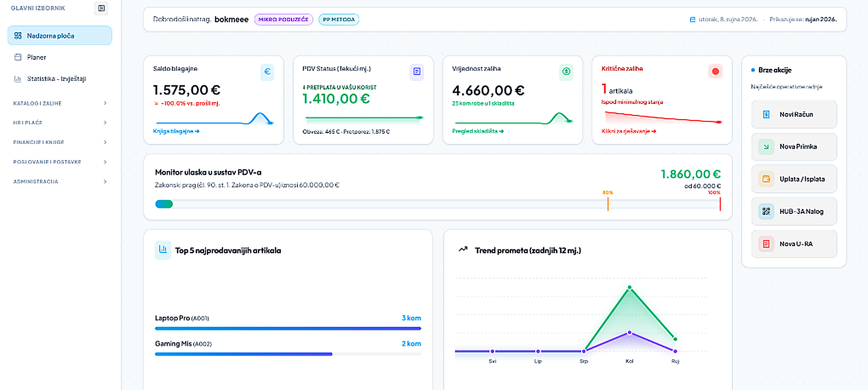Click the green peak point on trend chart
Screen dimensions: 868x390
(x=629, y=287)
